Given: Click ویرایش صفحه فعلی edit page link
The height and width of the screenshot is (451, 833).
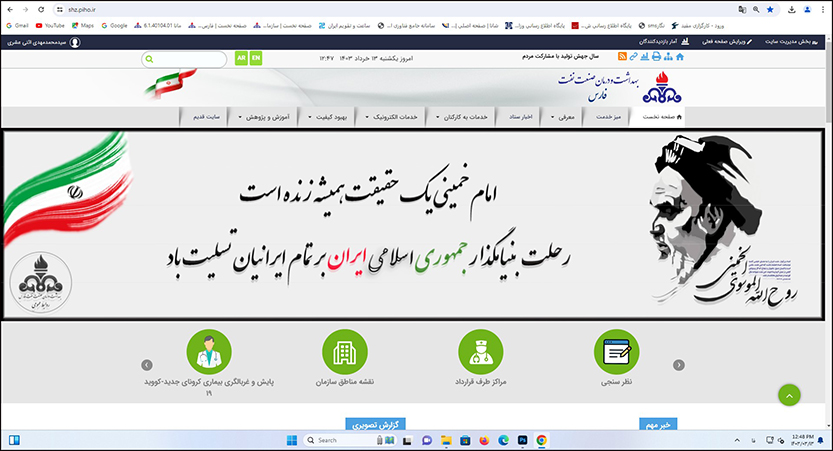Looking at the screenshot, I should (727, 42).
